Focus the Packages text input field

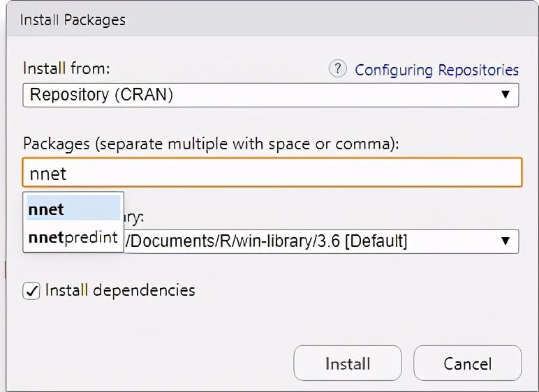point(272,173)
